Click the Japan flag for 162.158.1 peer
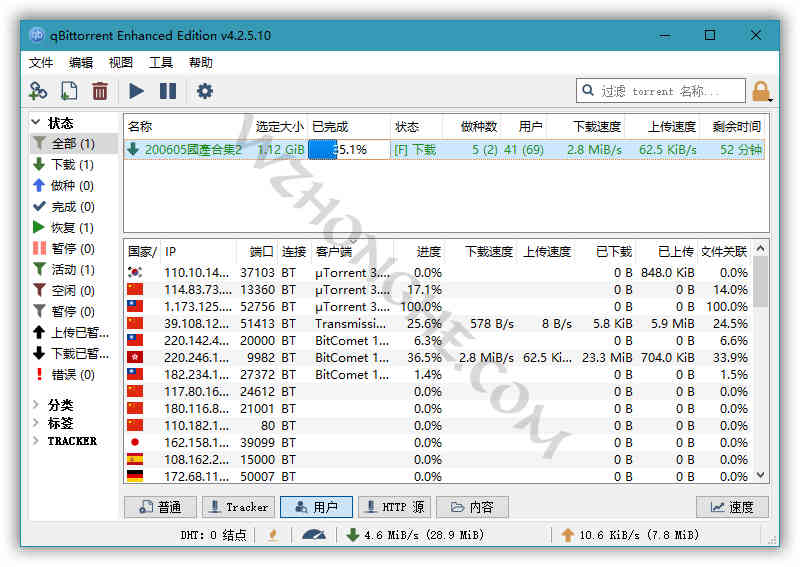800x567 pixels. [135, 442]
